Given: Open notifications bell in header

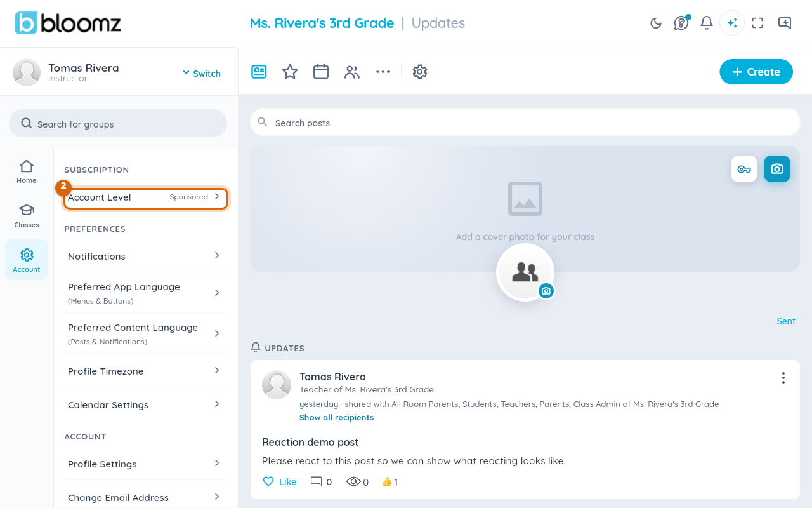Looking at the screenshot, I should pyautogui.click(x=707, y=23).
